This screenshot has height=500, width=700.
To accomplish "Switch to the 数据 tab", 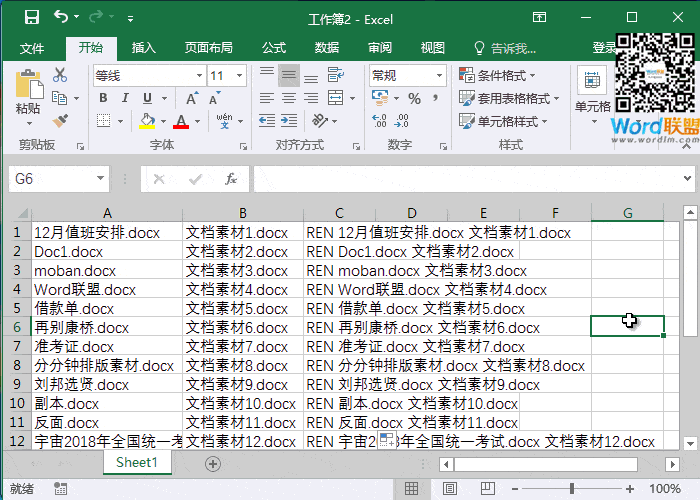I will pos(327,48).
